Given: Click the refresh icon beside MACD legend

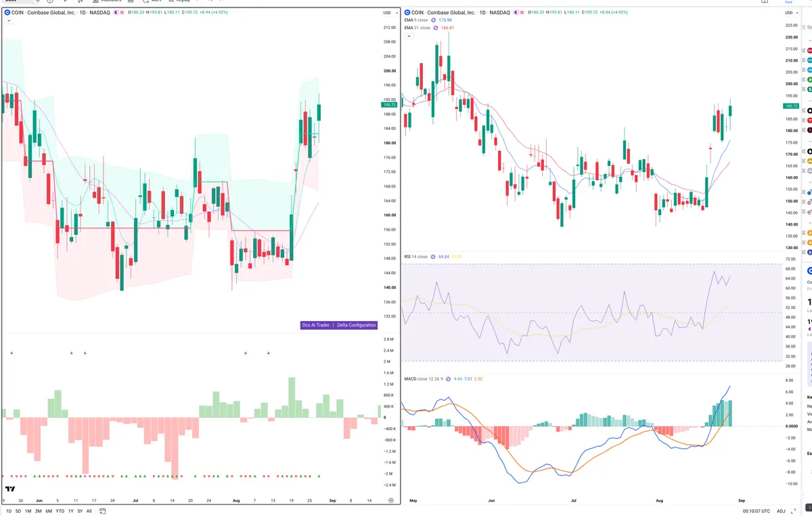Looking at the screenshot, I should (x=449, y=379).
